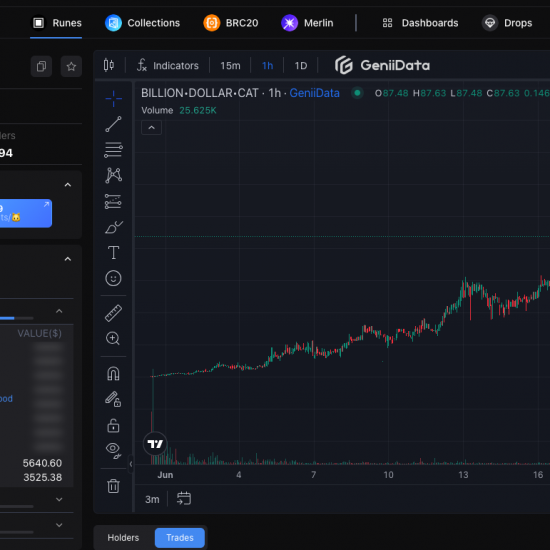Select the Text annotation tool
Viewport: 550px width, 550px height.
click(x=113, y=253)
